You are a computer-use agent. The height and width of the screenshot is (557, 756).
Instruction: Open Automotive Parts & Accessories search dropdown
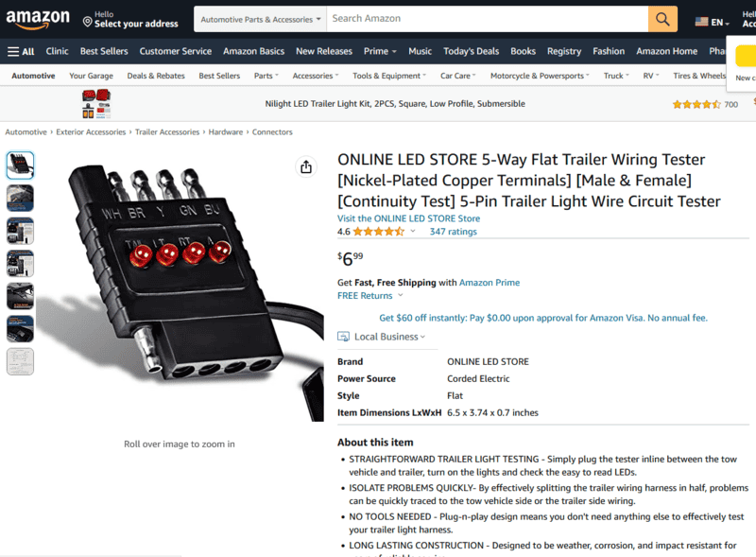tap(261, 19)
